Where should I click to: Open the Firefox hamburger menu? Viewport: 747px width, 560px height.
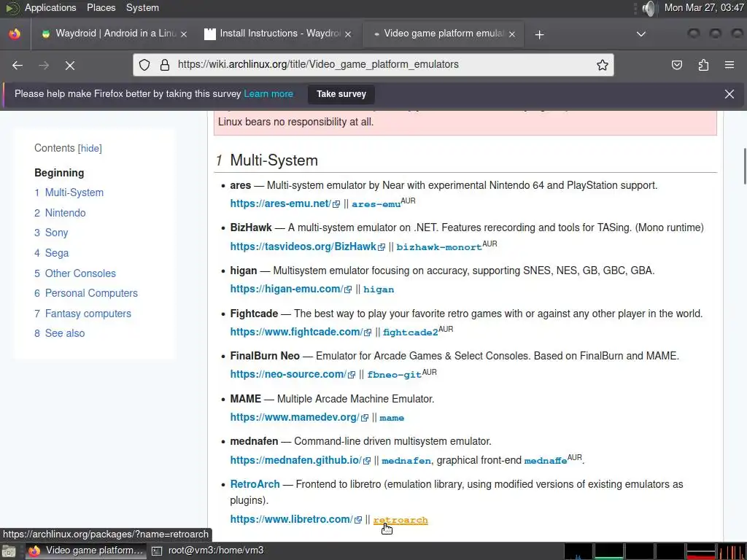coord(729,65)
